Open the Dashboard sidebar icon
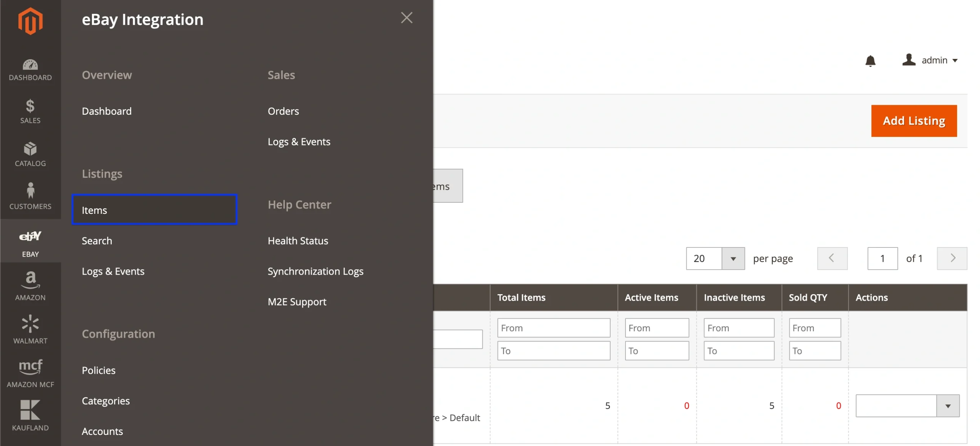This screenshot has width=980, height=446. coord(30,70)
